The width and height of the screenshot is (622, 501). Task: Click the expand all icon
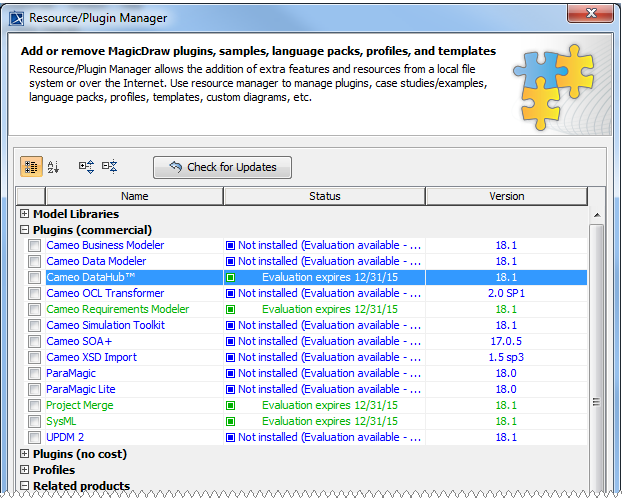(x=86, y=167)
